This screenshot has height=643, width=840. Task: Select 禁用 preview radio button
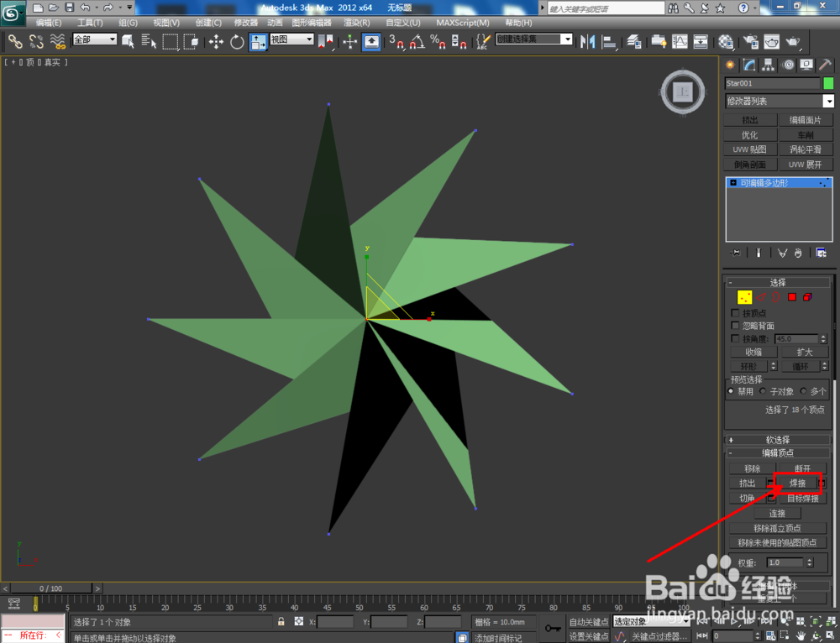coord(731,391)
